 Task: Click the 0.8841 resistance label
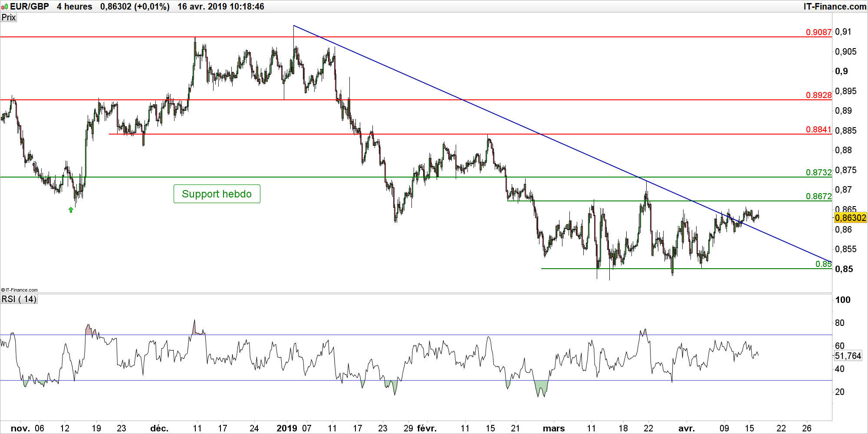(819, 129)
